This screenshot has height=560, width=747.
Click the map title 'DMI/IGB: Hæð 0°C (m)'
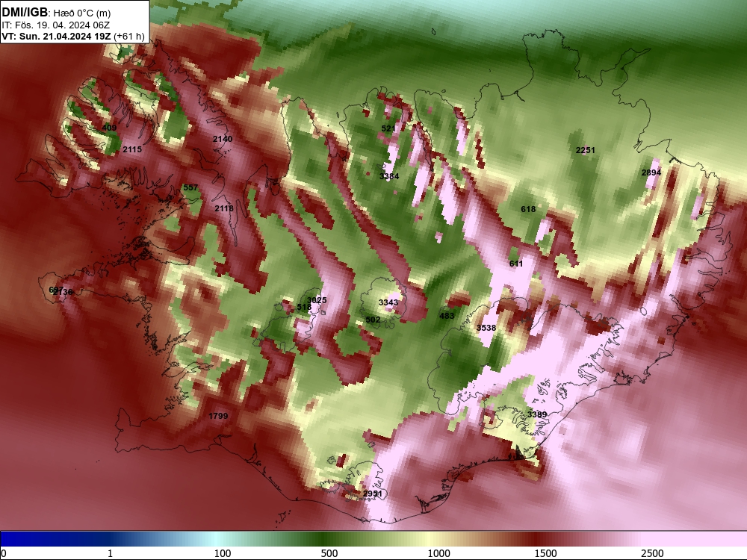click(56, 13)
